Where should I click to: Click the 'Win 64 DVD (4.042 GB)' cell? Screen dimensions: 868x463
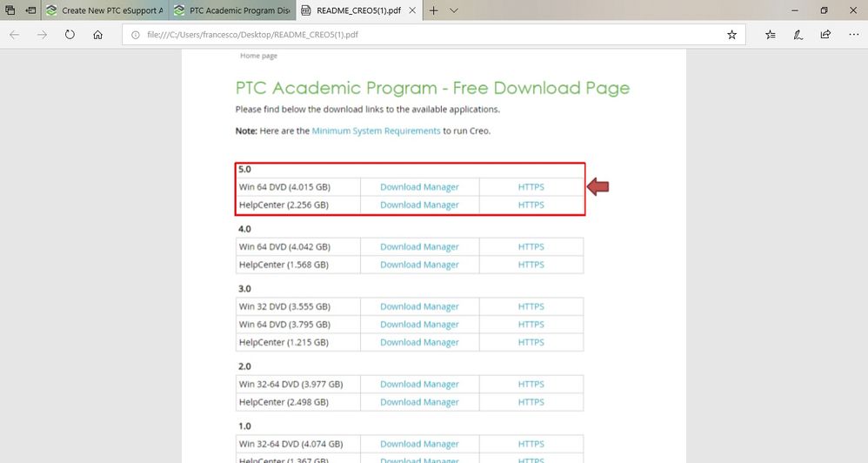tap(297, 247)
